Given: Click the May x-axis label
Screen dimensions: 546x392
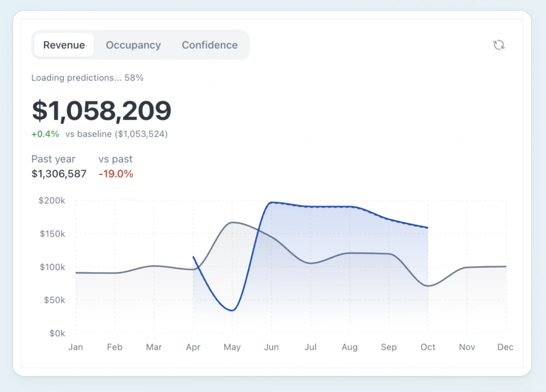Looking at the screenshot, I should pos(232,347).
